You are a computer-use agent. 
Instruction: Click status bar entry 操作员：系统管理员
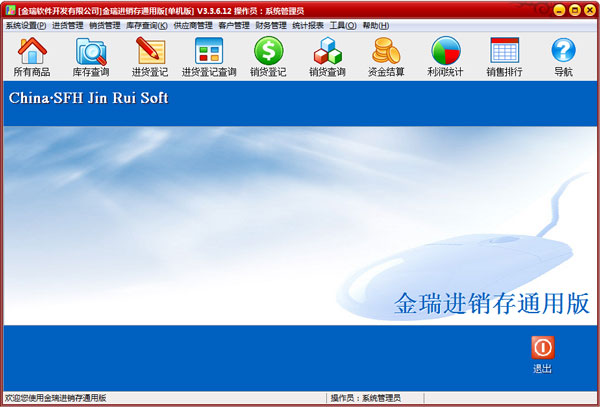pyautogui.click(x=366, y=398)
